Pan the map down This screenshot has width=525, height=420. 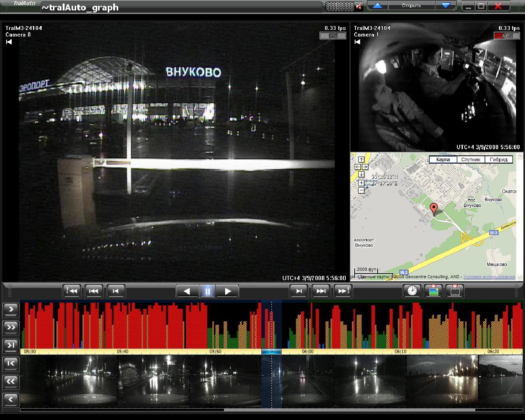point(361,174)
